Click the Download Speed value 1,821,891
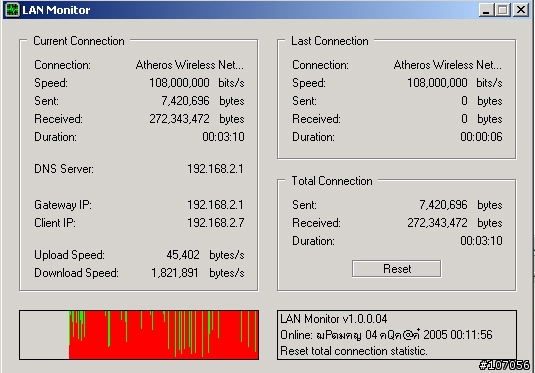This screenshot has width=535, height=373. coord(175,273)
